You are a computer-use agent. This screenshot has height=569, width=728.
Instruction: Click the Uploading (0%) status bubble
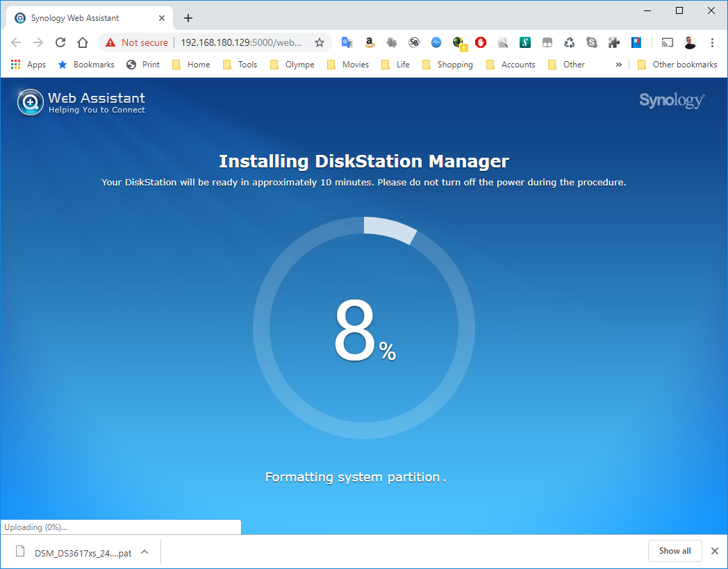(121, 527)
